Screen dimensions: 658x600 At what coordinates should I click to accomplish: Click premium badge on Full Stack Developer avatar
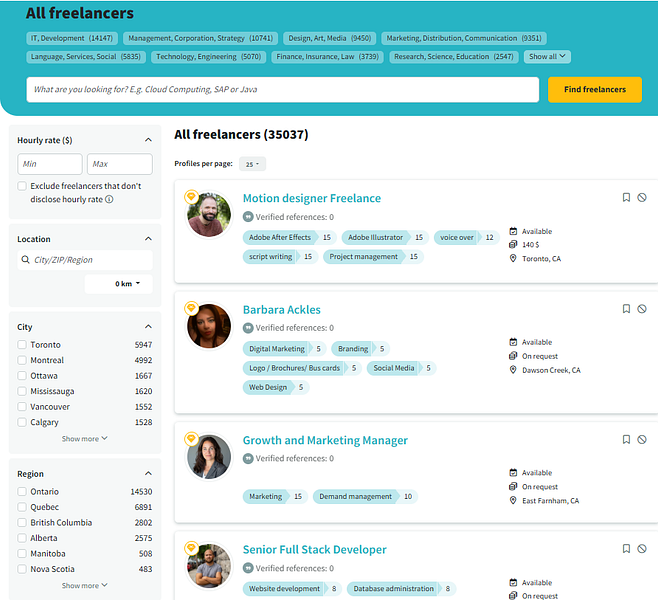pyautogui.click(x=191, y=548)
